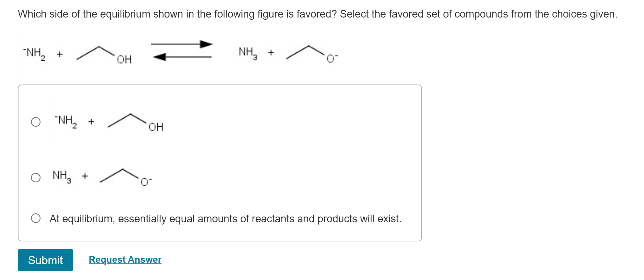Click the forward reaction arrow

(181, 44)
